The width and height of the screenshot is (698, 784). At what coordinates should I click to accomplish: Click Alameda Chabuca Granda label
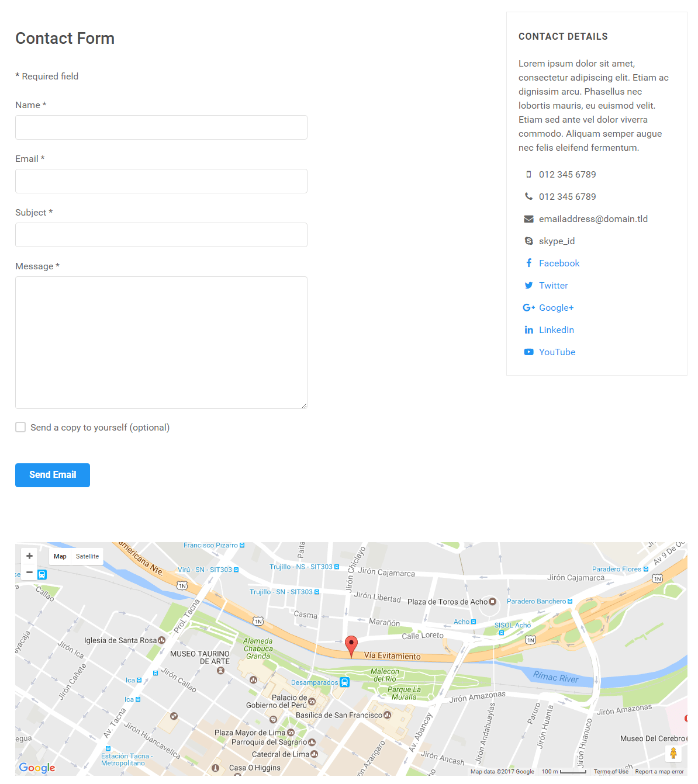click(258, 648)
